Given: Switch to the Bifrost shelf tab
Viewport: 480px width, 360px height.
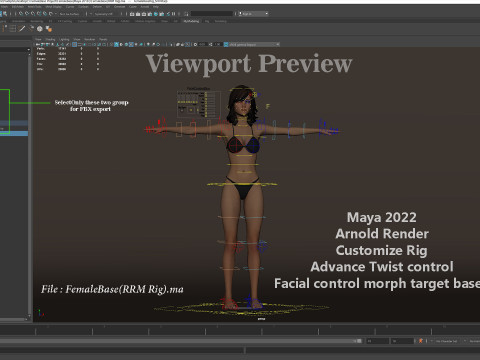Looking at the screenshot, I should [111, 21].
